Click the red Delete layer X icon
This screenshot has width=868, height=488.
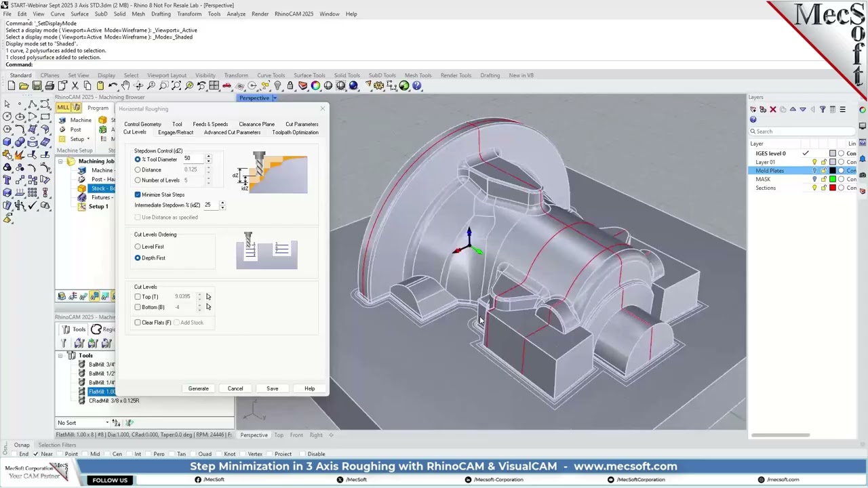point(772,109)
